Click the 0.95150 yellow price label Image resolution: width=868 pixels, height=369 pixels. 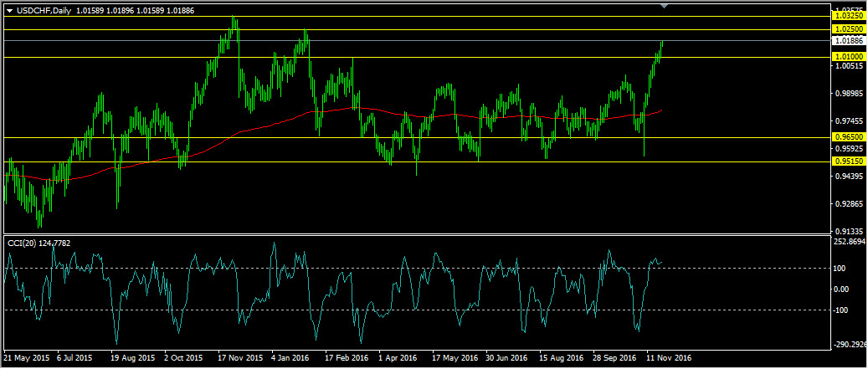(850, 161)
